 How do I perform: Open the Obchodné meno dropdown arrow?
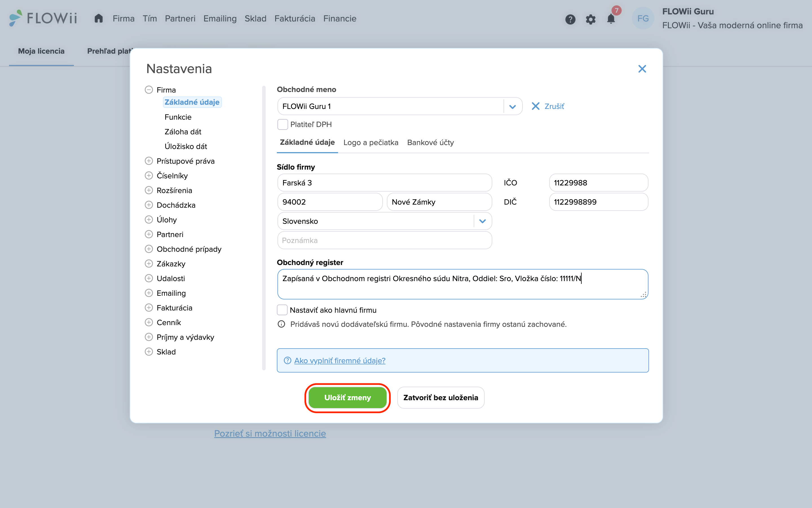coord(512,106)
